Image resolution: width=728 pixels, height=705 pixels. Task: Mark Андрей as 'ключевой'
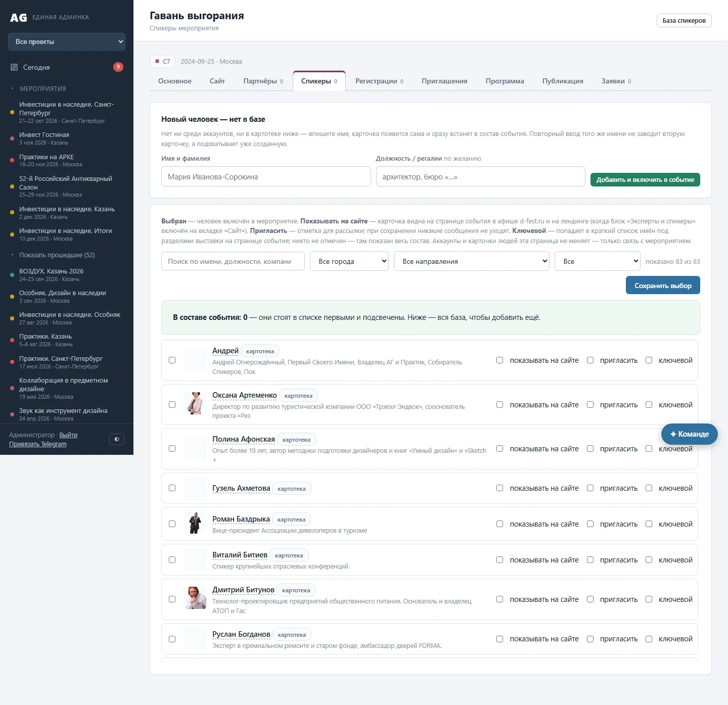(649, 360)
